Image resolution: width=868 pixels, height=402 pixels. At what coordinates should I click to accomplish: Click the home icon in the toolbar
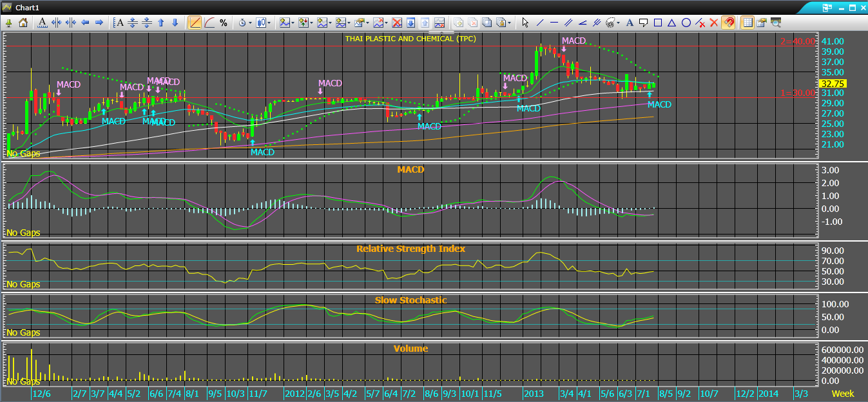[23, 23]
